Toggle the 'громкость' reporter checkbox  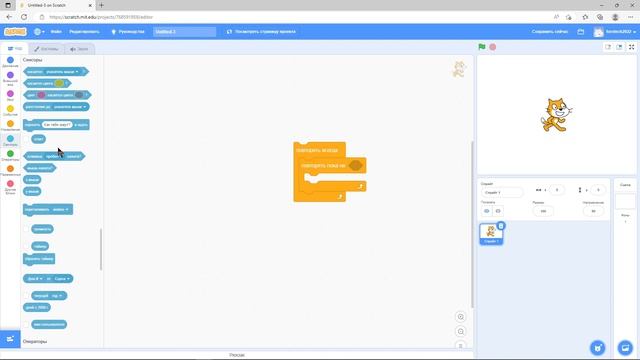[27, 229]
